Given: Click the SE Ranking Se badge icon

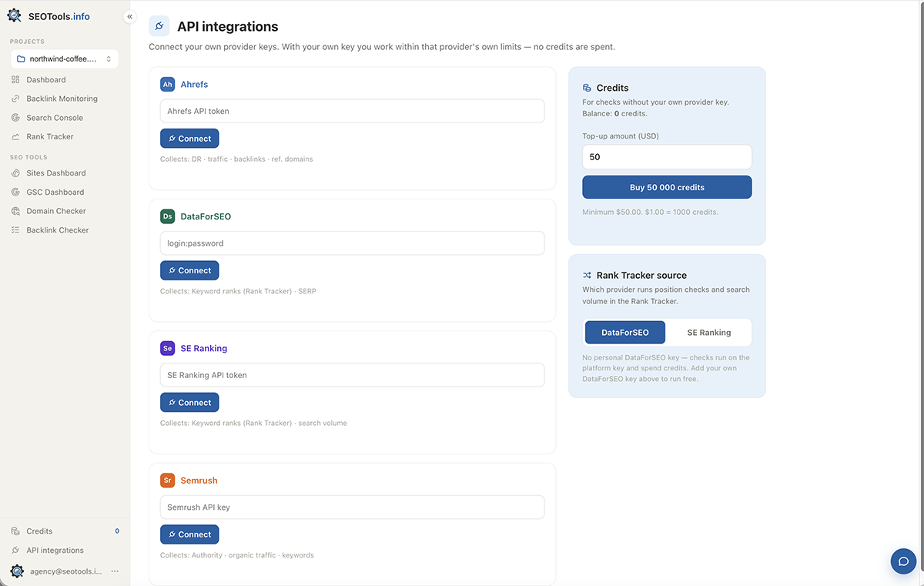Looking at the screenshot, I should 168,348.
